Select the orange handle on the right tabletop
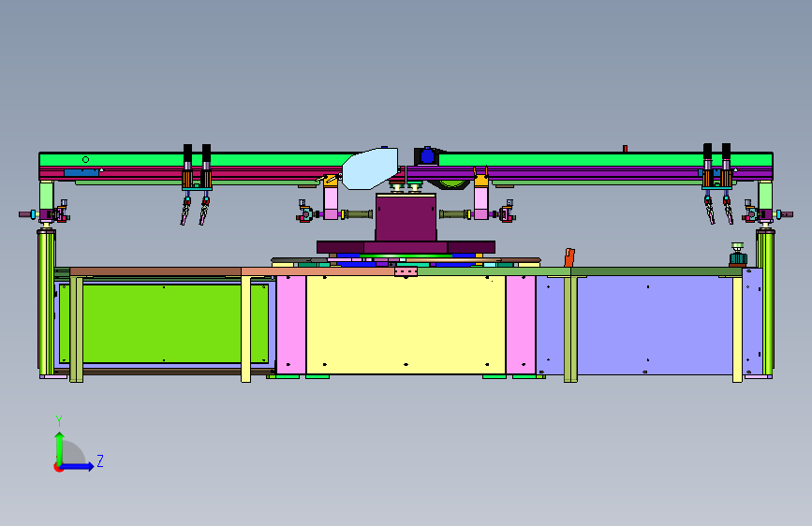 [x=569, y=257]
